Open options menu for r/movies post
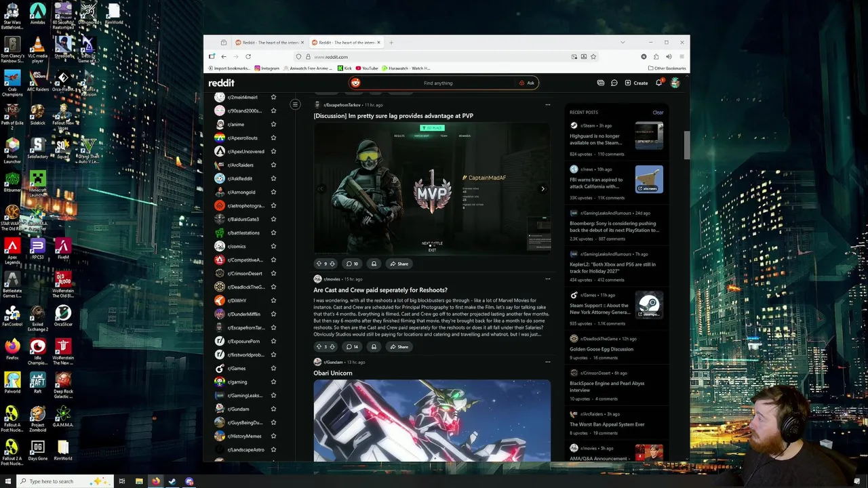Image resolution: width=868 pixels, height=488 pixels. 547,279
